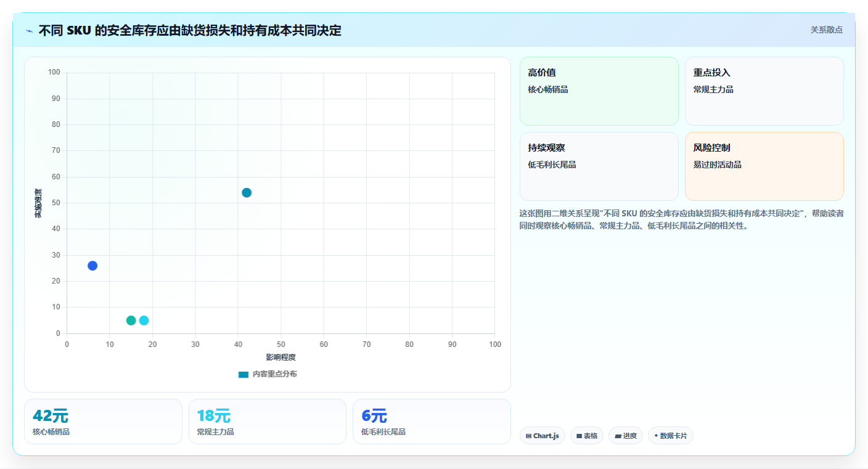Image resolution: width=868 pixels, height=469 pixels.
Task: Click the 表格 tag chip
Action: 587,436
